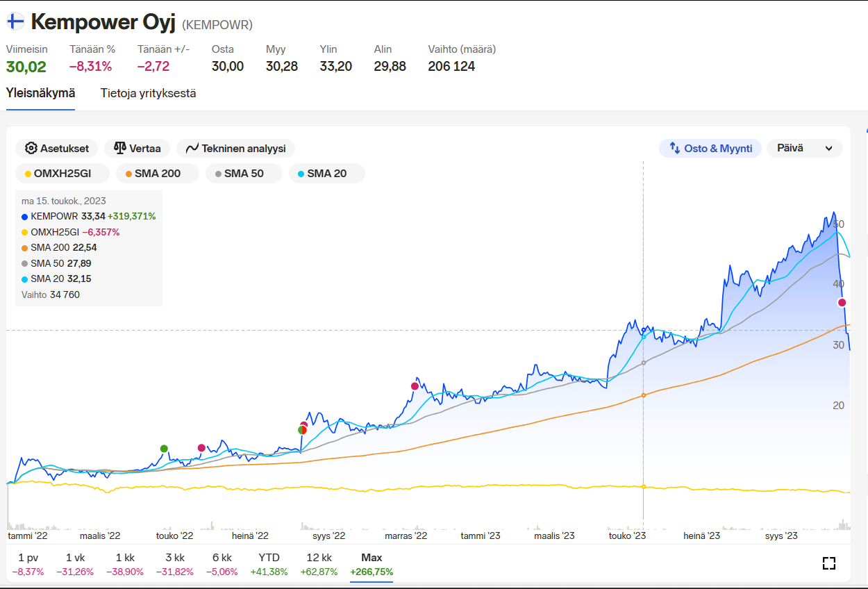
Task: Toggle the Osto & Myynti markers
Action: coord(710,148)
